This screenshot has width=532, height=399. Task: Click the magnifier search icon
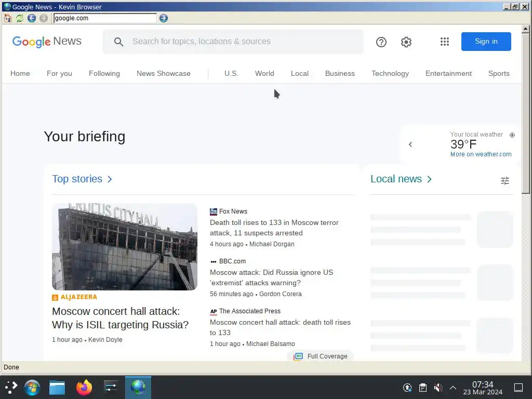click(118, 42)
